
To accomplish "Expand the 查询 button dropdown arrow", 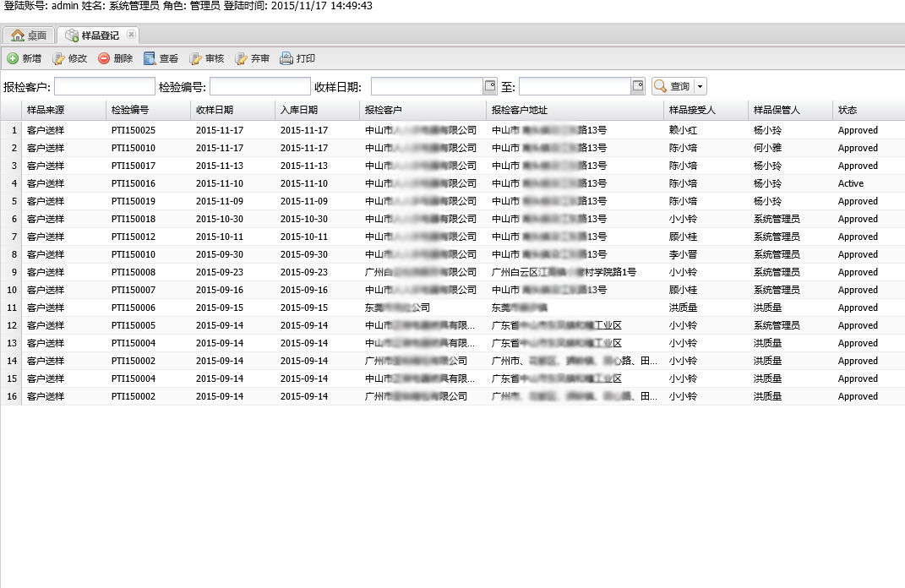I will 700,87.
